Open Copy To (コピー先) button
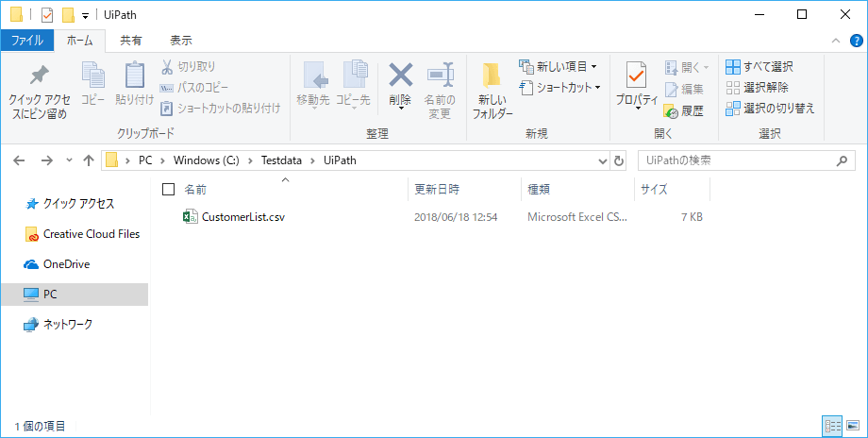The width and height of the screenshot is (868, 438). coord(353,85)
